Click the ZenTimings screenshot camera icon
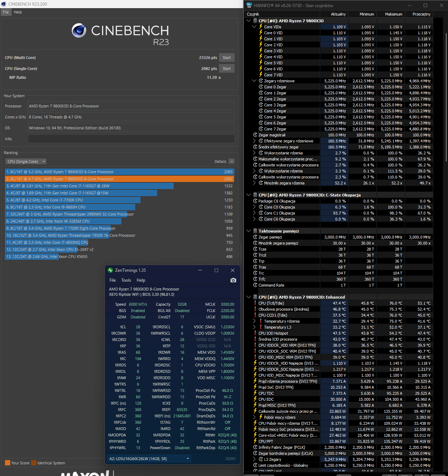Screen dimensions: 448x476 [233, 280]
